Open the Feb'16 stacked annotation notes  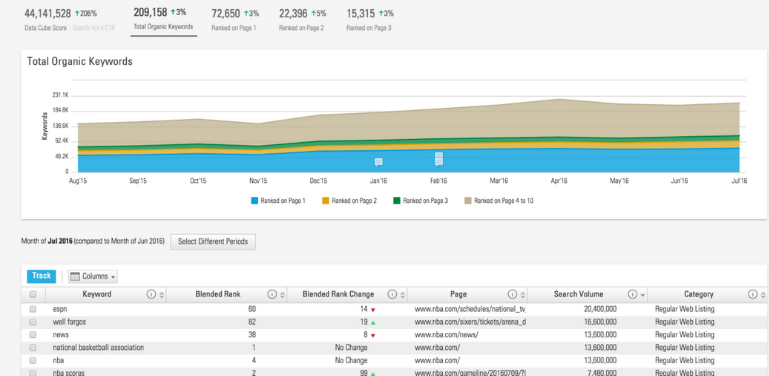tap(439, 159)
